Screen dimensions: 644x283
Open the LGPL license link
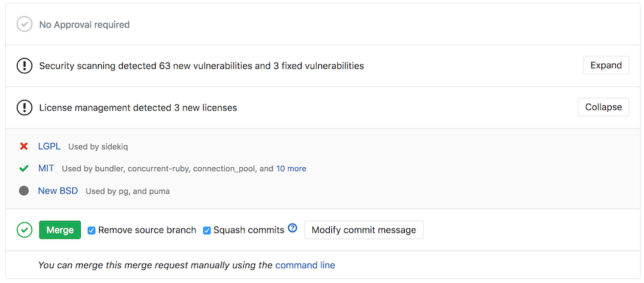[49, 146]
